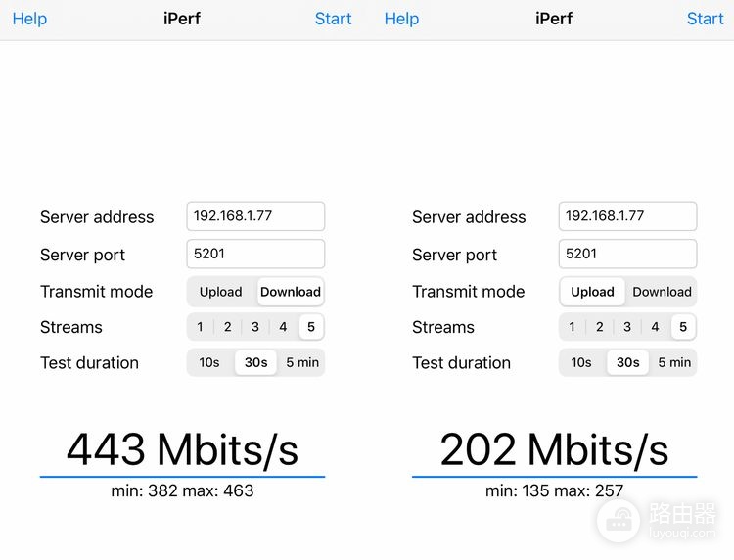The height and width of the screenshot is (560, 734).
Task: Focus Server address field in left screen
Action: coord(255,216)
